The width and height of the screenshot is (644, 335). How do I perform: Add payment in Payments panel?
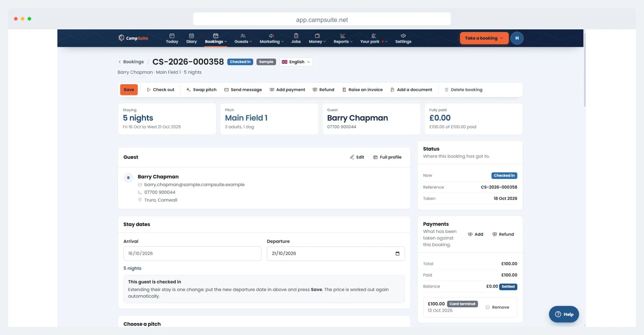tap(475, 234)
